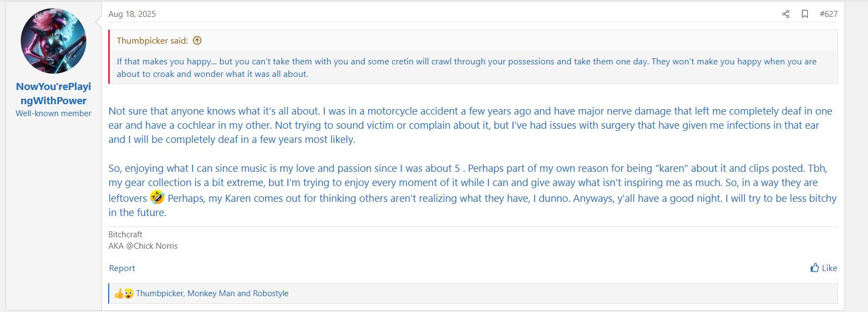Click the paragraph starting "So, enjoying what I can"
This screenshot has width=868, height=312.
tap(470, 183)
